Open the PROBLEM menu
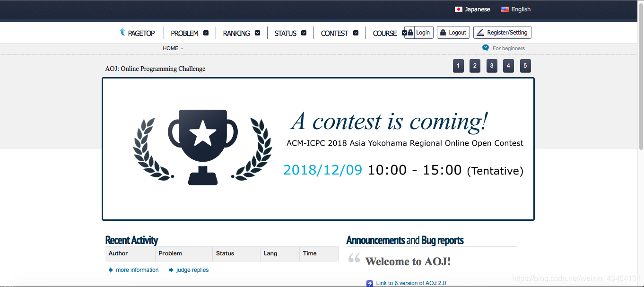Image resolution: width=644 pixels, height=287 pixels. pos(184,33)
